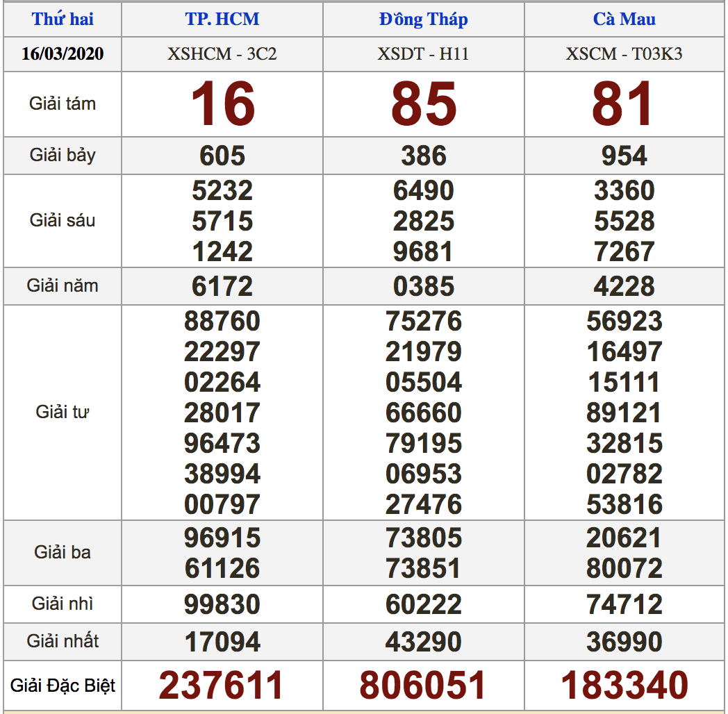This screenshot has width=728, height=714.
Task: Click the TP. HCM column header link
Action: point(222,19)
